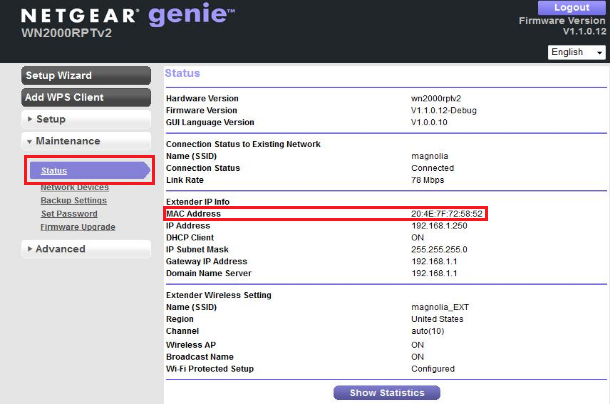Collapse the Maintenance menu section
This screenshot has height=404, width=610.
pyautogui.click(x=86, y=141)
